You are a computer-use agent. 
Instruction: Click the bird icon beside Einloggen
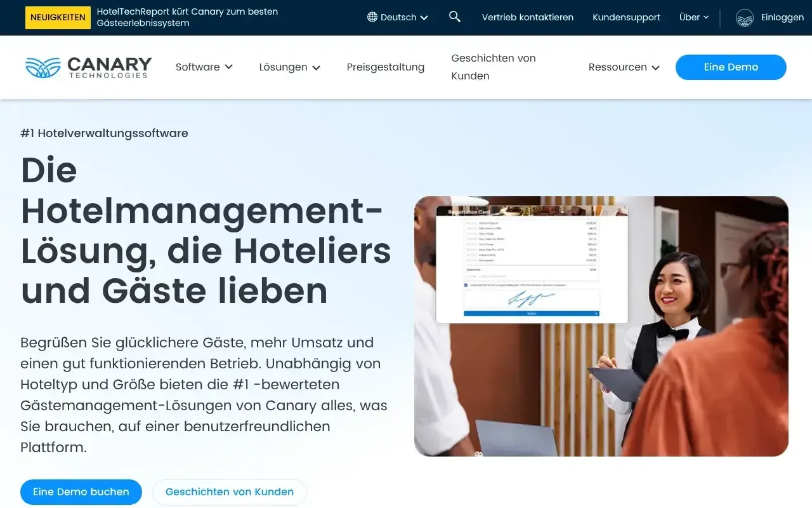pyautogui.click(x=744, y=18)
